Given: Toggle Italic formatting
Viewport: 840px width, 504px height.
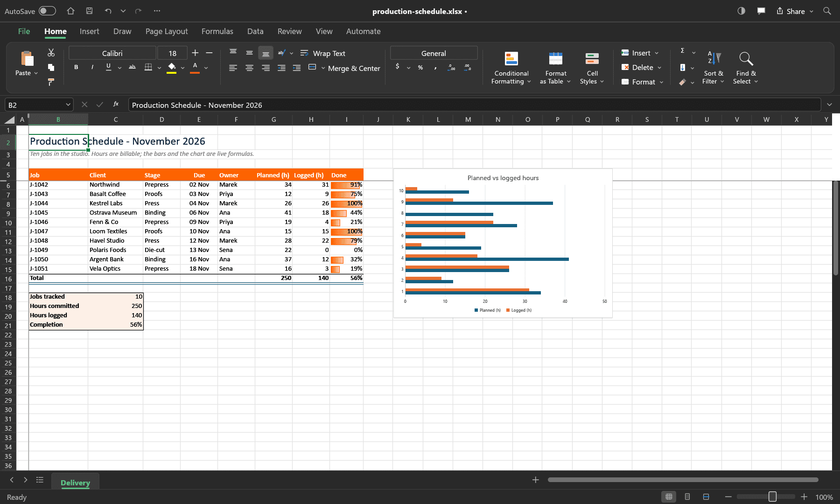Looking at the screenshot, I should coord(92,67).
